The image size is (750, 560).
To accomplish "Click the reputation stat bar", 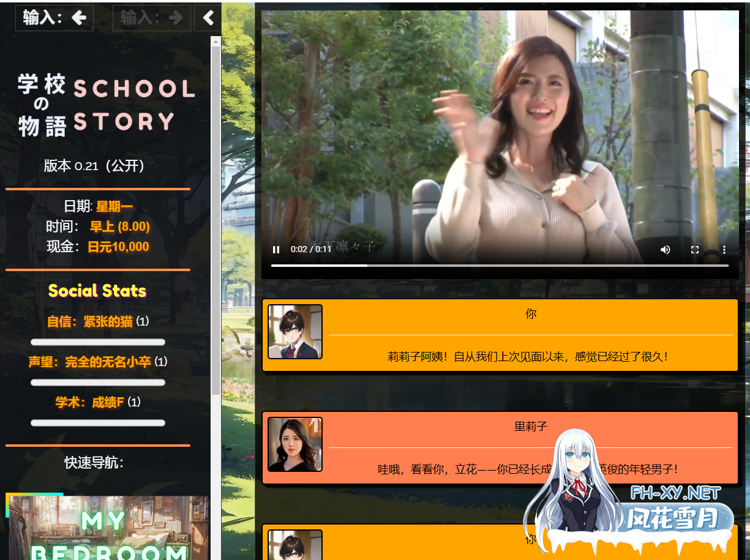I will point(98,383).
